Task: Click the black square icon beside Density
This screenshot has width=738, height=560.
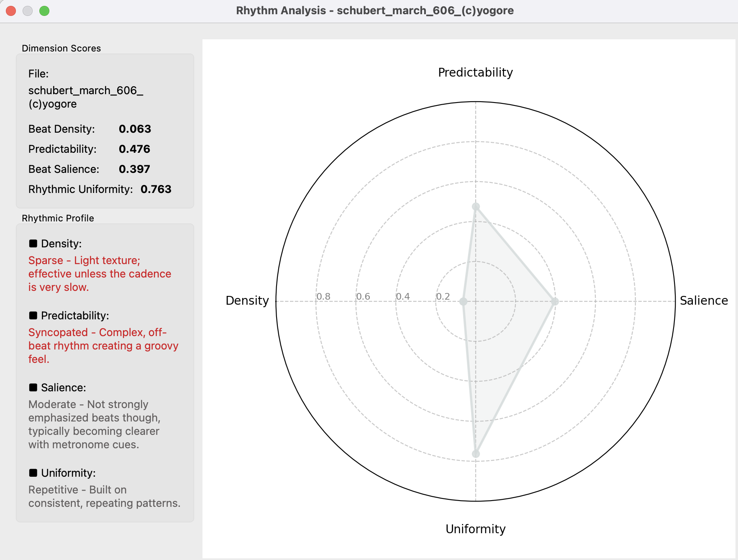Action: click(x=33, y=244)
